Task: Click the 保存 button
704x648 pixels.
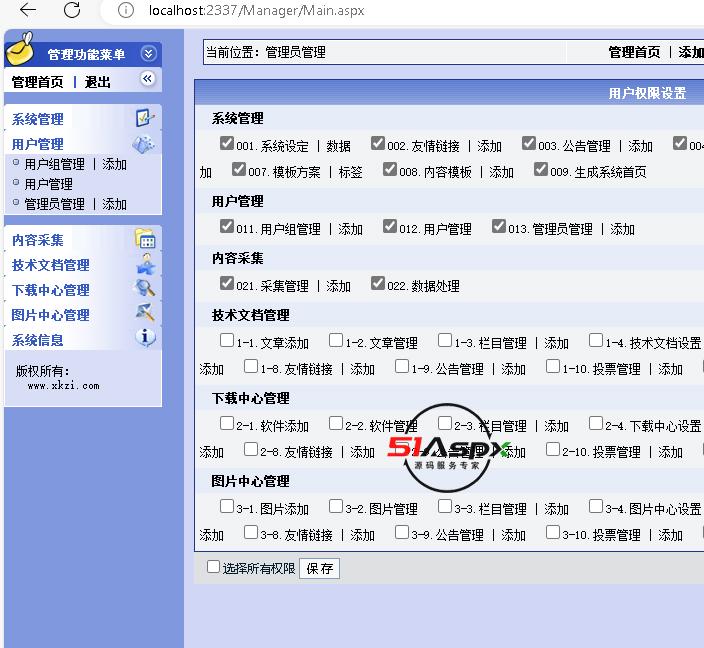Action: 319,569
